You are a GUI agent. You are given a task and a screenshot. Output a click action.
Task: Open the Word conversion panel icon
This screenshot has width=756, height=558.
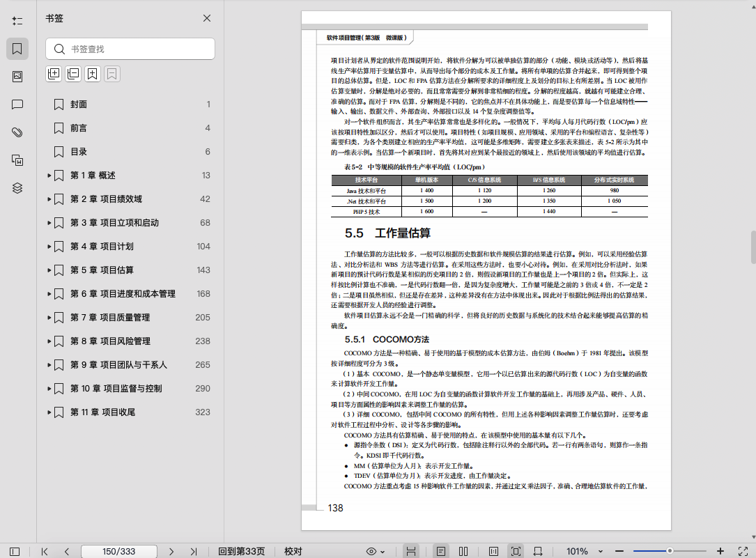pyautogui.click(x=17, y=160)
